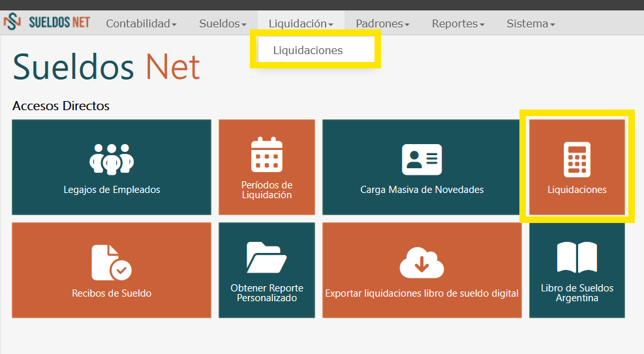The width and height of the screenshot is (644, 354).
Task: Click the Sueldos Net logo icon
Action: point(12,22)
